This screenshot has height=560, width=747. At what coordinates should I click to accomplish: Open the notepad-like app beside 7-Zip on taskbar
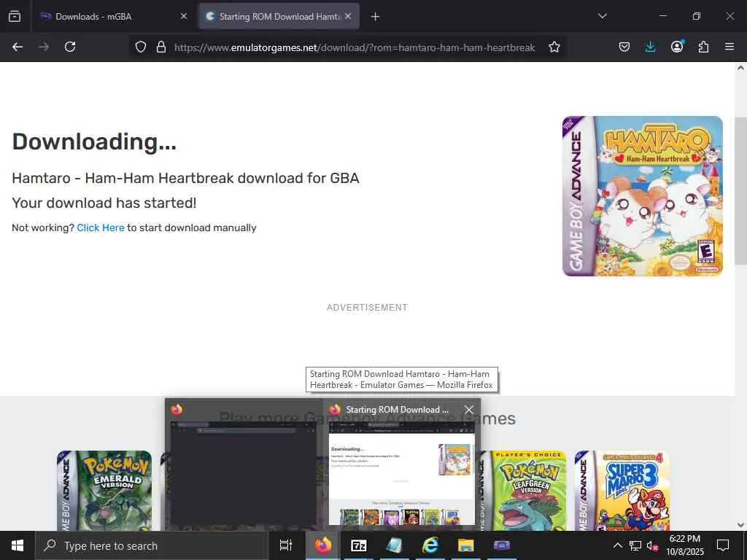(394, 545)
